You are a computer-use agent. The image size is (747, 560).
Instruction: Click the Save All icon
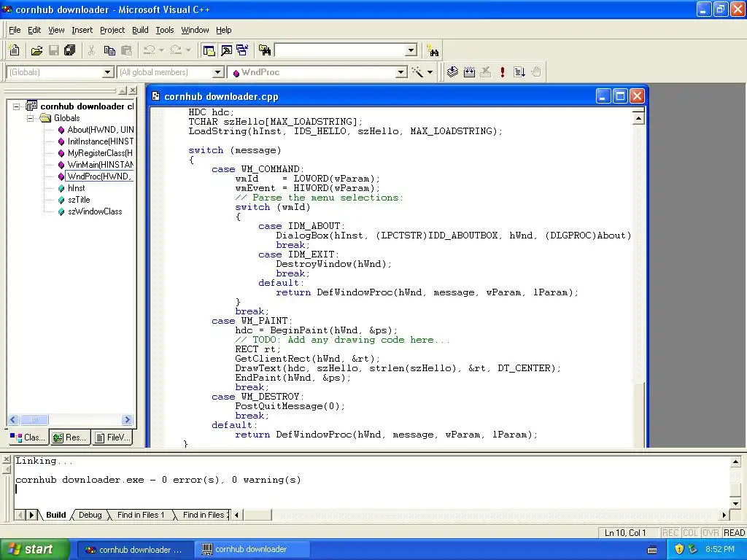(69, 50)
